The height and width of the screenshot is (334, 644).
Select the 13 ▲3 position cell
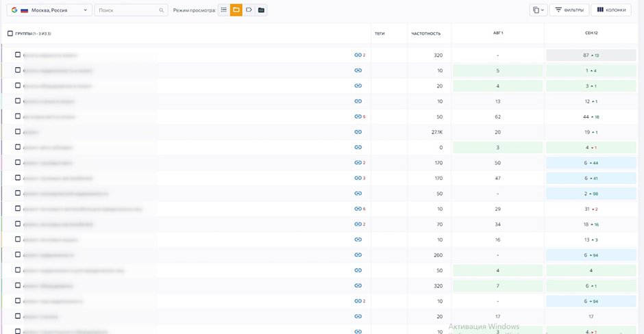pyautogui.click(x=591, y=240)
